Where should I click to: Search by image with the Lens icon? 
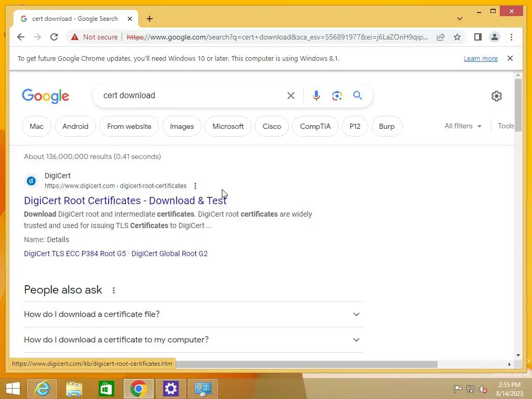[x=337, y=96]
